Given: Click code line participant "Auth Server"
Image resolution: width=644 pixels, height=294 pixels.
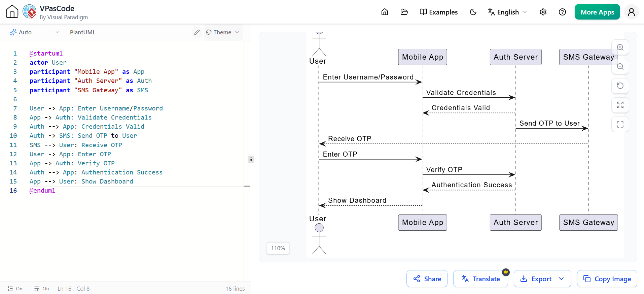Looking at the screenshot, I should click(x=91, y=81).
